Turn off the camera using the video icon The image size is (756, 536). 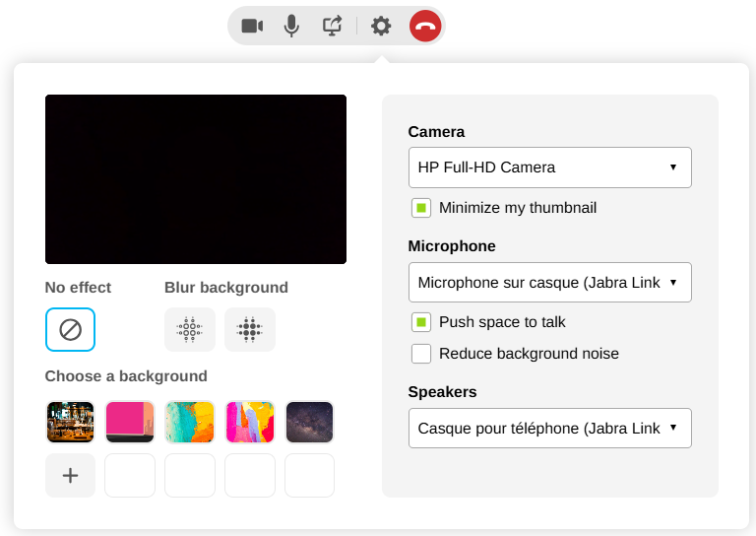pyautogui.click(x=252, y=26)
